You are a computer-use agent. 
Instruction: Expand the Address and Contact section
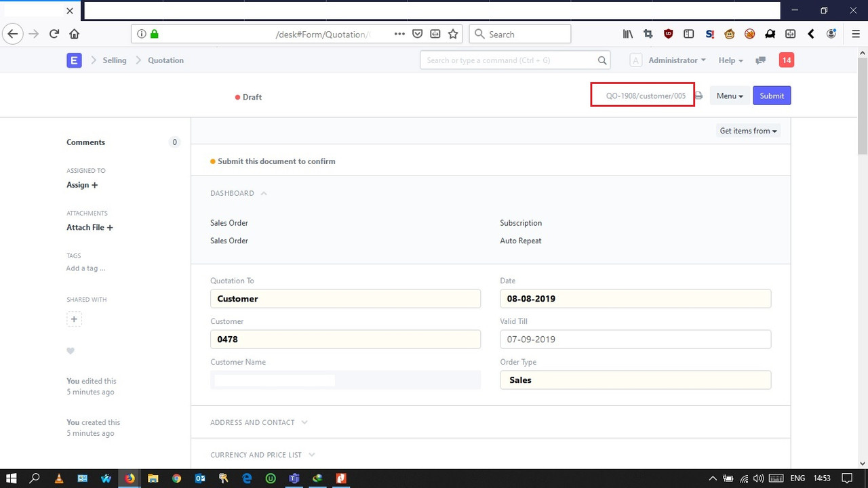304,422
